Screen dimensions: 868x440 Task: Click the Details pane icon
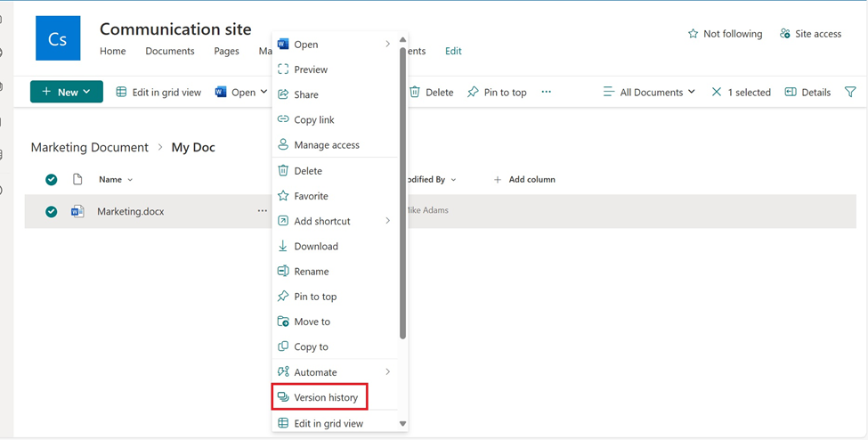(791, 92)
